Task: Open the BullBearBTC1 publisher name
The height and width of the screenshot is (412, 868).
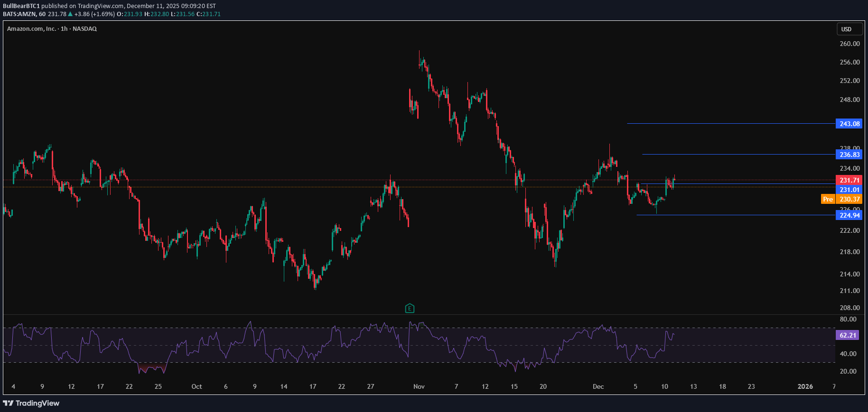Action: pyautogui.click(x=21, y=6)
